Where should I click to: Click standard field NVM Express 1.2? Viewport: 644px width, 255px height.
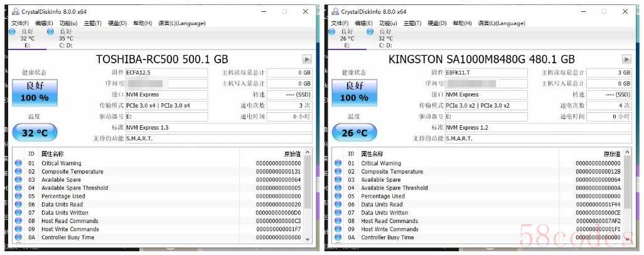point(538,128)
